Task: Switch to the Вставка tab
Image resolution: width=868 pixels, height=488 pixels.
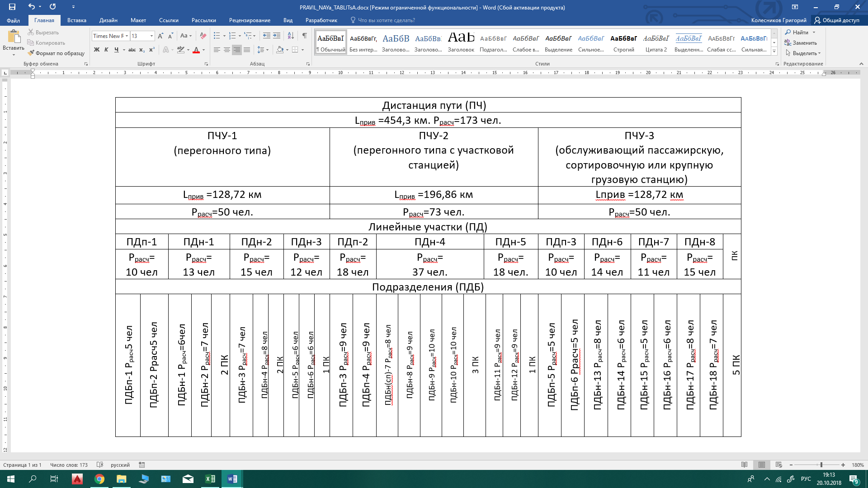Action: 77,20
